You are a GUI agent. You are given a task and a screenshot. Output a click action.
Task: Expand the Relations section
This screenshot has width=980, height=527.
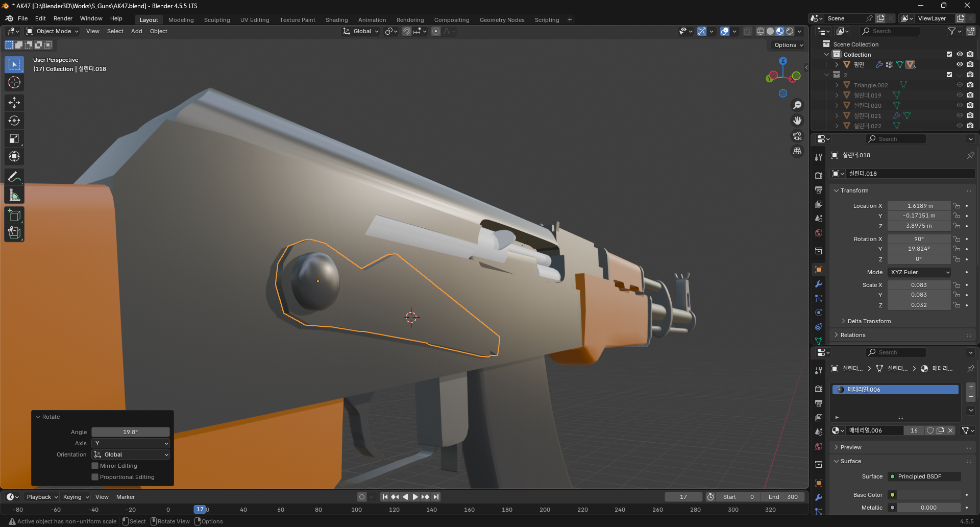pyautogui.click(x=852, y=335)
